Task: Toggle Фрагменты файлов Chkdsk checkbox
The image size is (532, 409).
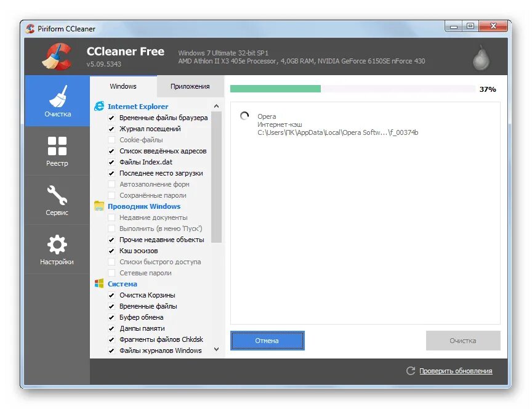Action: (111, 339)
